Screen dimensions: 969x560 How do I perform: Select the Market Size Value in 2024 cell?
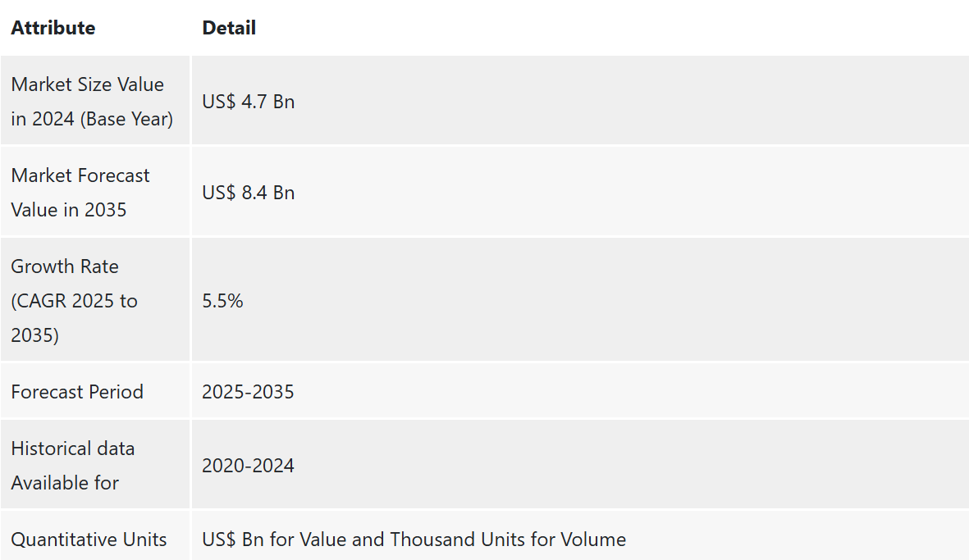pos(95,101)
